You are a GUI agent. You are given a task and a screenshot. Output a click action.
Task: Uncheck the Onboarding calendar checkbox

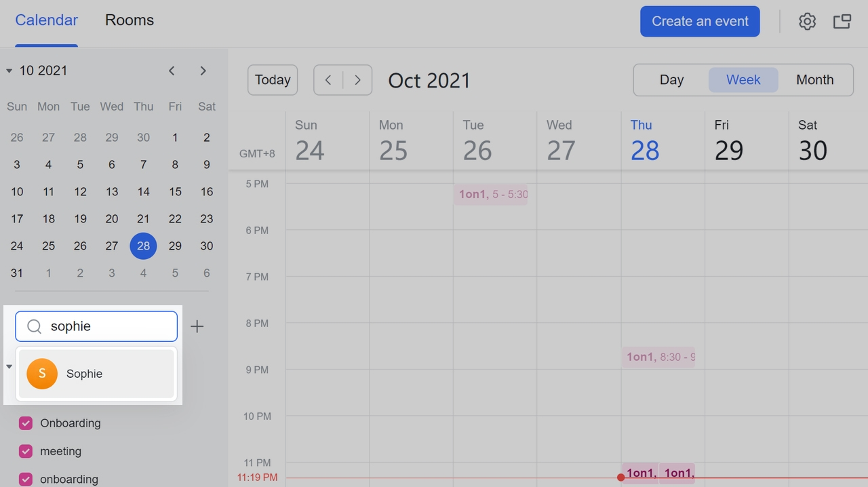[x=26, y=423]
